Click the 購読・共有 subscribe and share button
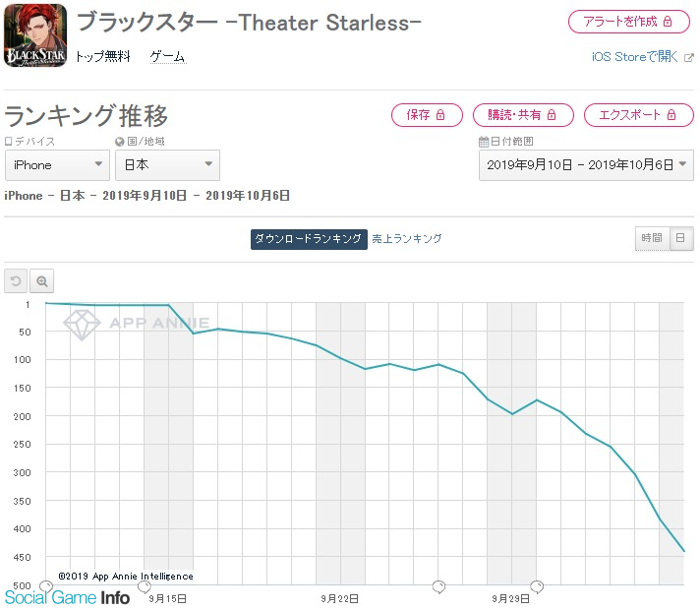Viewport: 700px width, 610px height. click(x=523, y=115)
